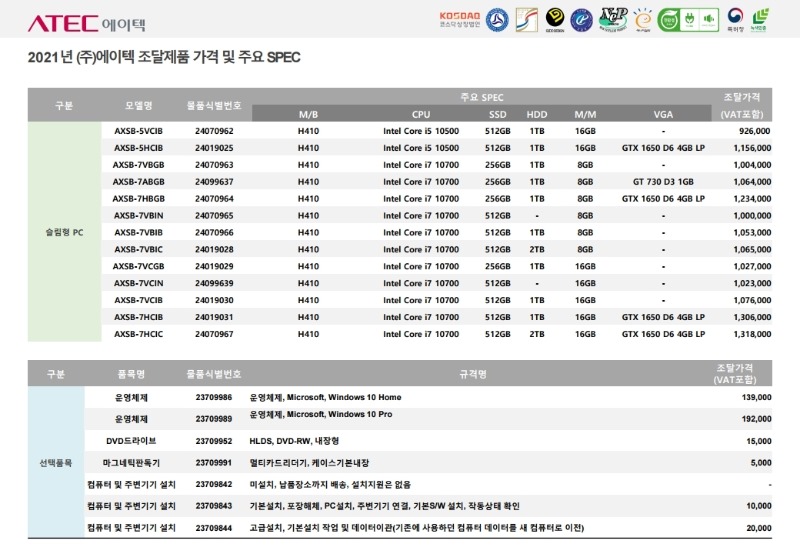This screenshot has height=554, width=800.
Task: Click the 'GT 730 D3 1GB' VGA cell
Action: [663, 182]
